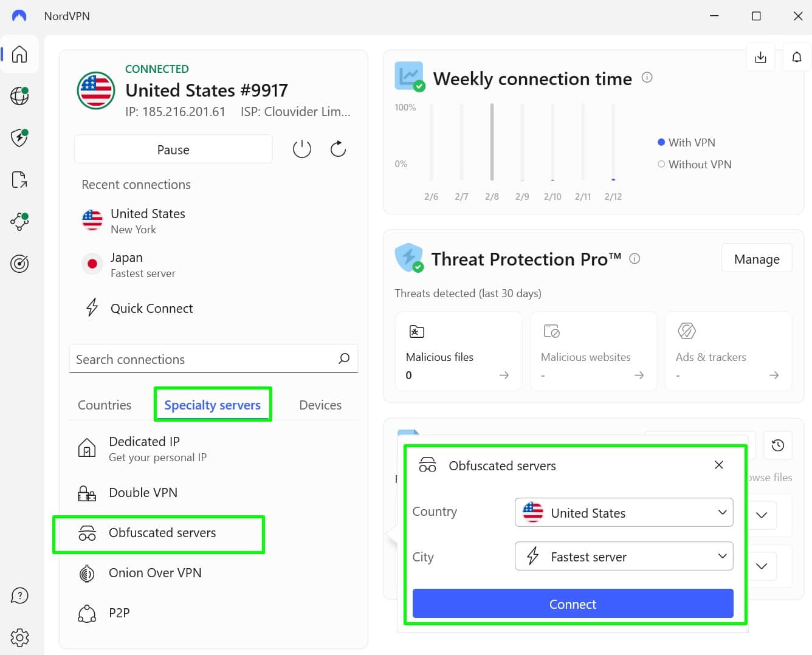Select Dedicated IP specialty server
Screen dimensions: 812x655
213,448
